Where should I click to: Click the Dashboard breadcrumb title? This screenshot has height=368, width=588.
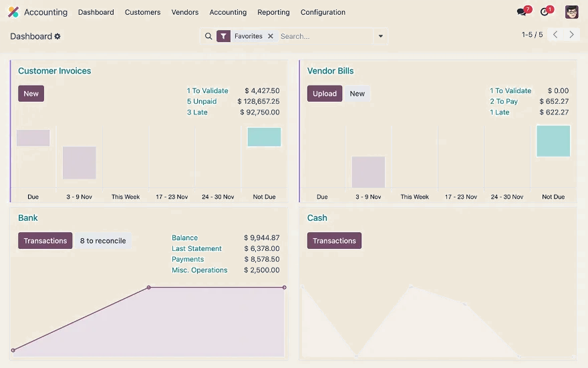(31, 36)
